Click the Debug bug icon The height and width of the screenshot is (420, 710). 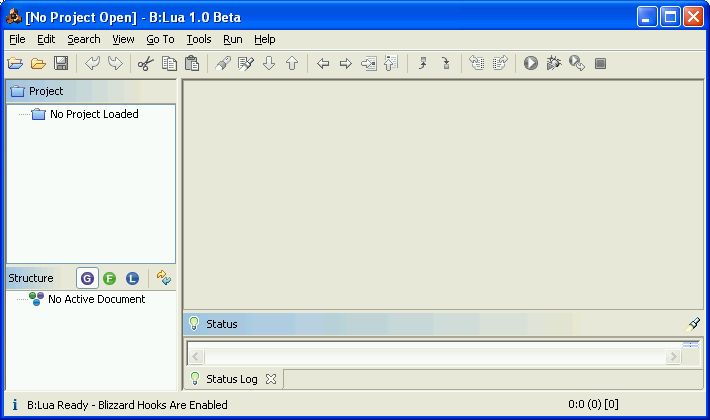pyautogui.click(x=554, y=63)
